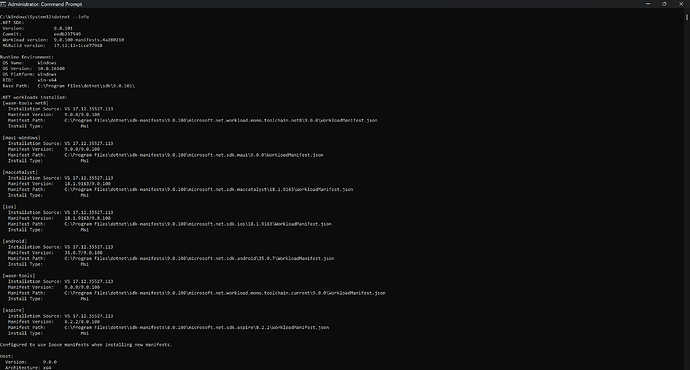Select the 'Workload version:' line
This screenshot has width=690, height=370.
63,40
